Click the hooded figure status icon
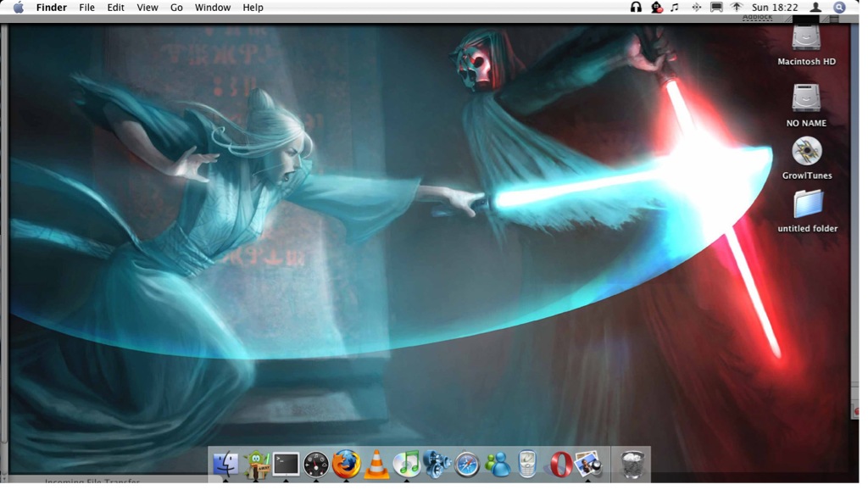Screen dimensions: 868x490 coord(657,7)
